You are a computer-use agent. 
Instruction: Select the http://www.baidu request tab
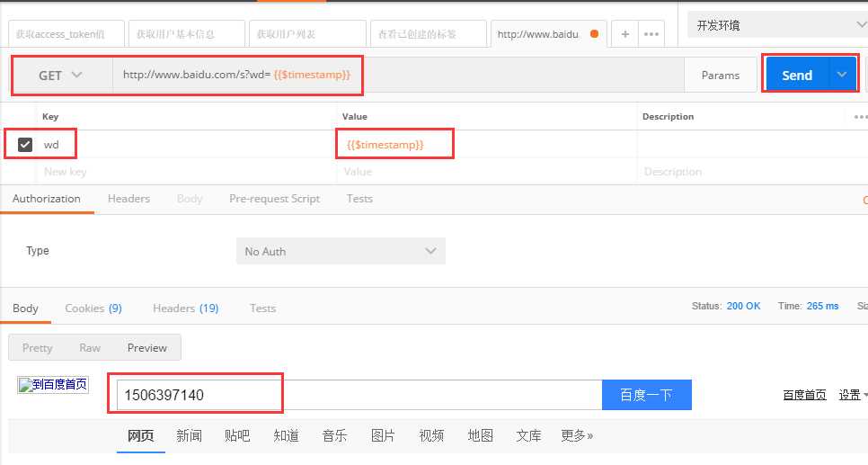[x=548, y=34]
